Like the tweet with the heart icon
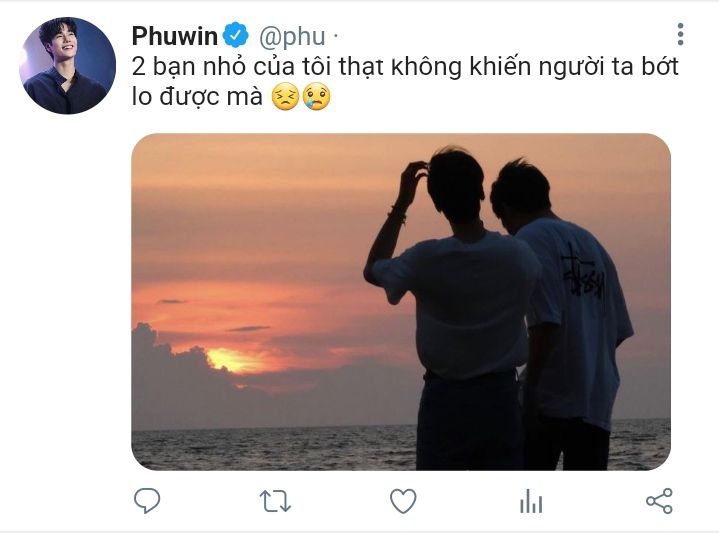The image size is (719, 534). coord(403,501)
